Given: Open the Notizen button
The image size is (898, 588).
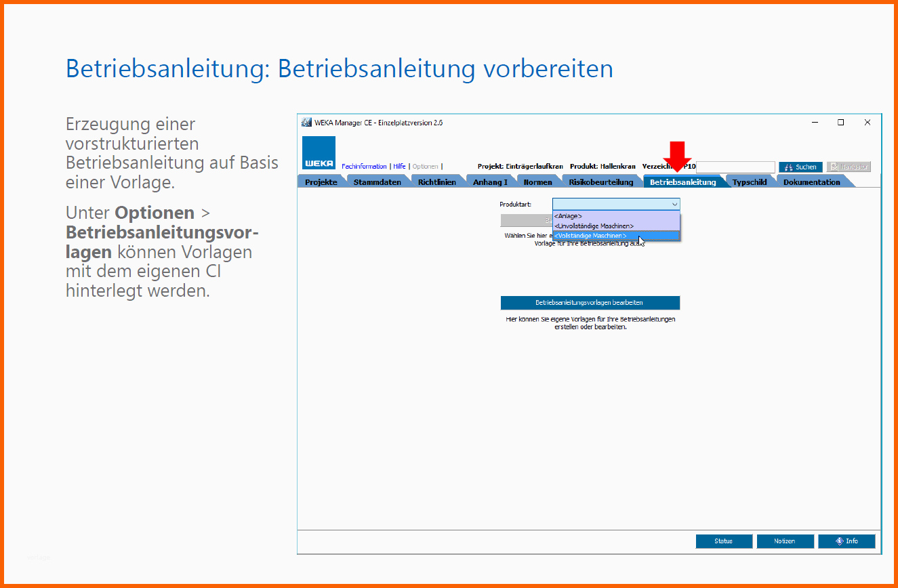Looking at the screenshot, I should [785, 541].
